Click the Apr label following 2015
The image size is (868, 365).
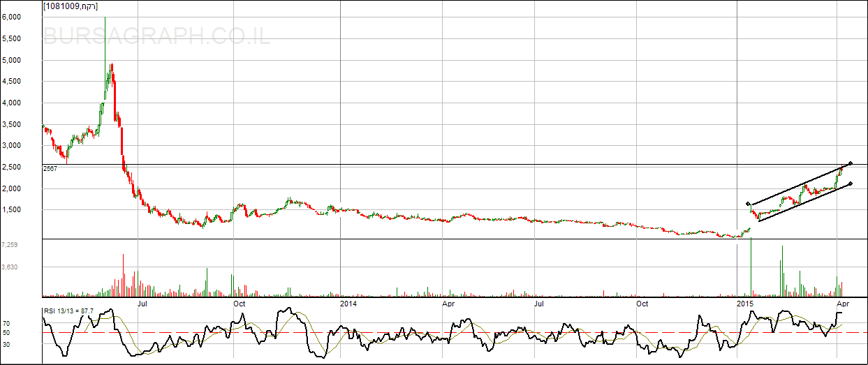(842, 304)
